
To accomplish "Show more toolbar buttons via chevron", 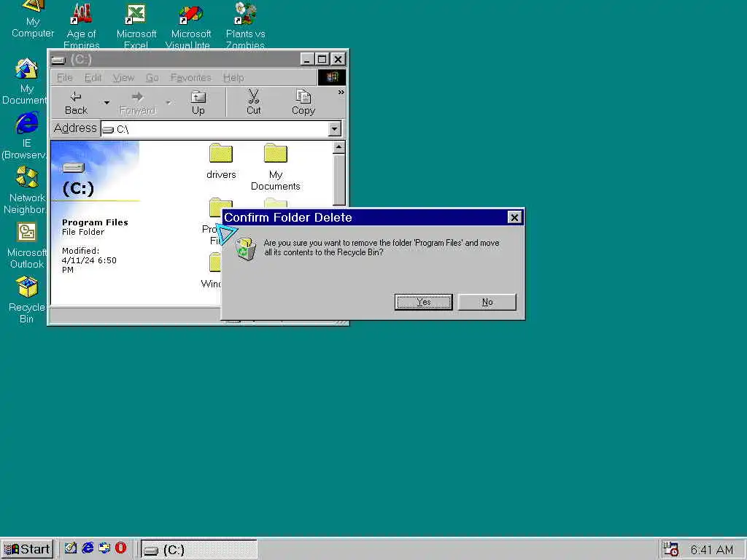I will pyautogui.click(x=341, y=93).
